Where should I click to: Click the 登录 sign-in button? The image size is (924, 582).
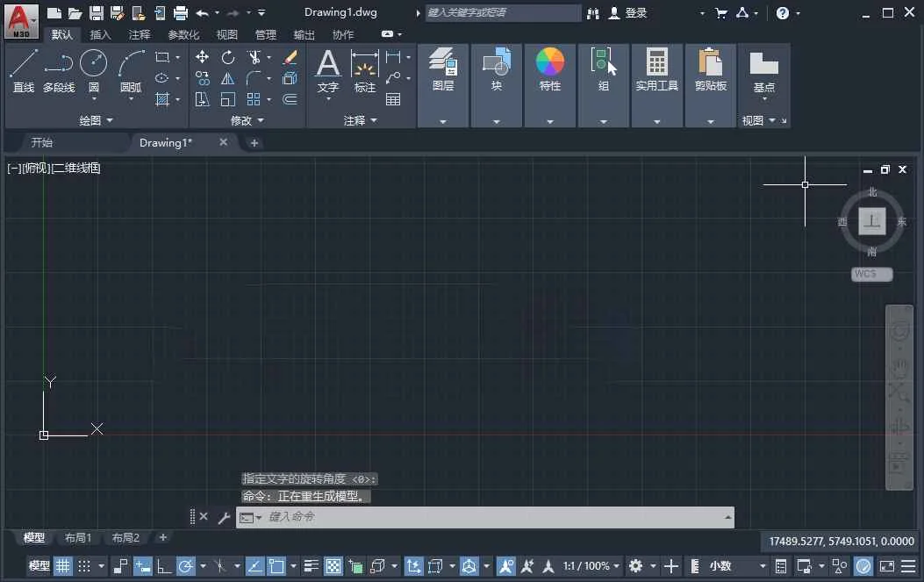coord(628,12)
